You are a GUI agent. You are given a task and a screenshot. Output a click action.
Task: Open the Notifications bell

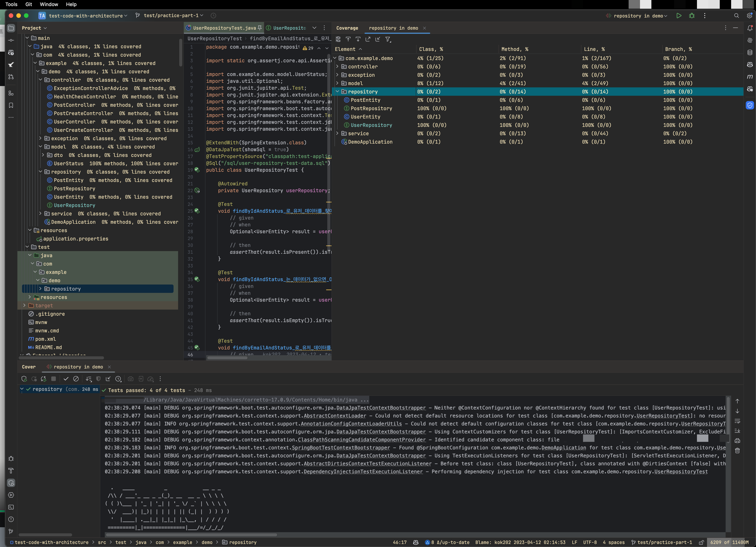coord(750,28)
